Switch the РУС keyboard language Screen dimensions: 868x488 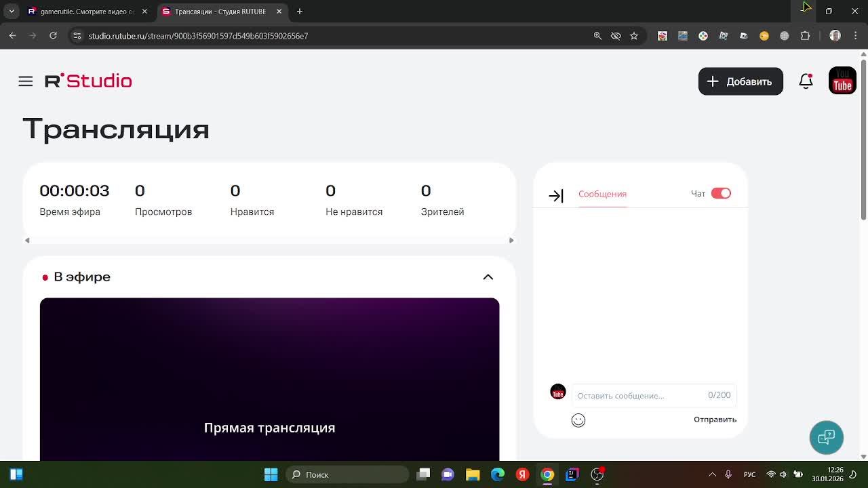(x=750, y=474)
